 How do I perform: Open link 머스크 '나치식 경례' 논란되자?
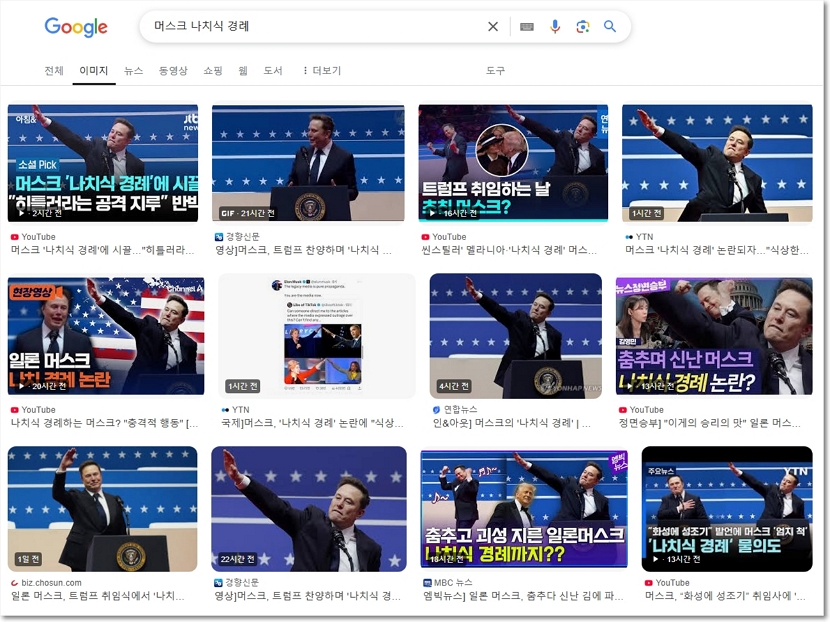click(x=717, y=250)
